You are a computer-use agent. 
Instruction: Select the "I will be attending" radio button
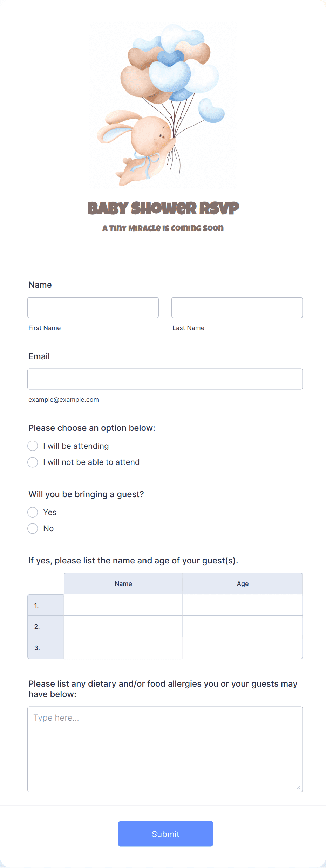click(x=33, y=446)
